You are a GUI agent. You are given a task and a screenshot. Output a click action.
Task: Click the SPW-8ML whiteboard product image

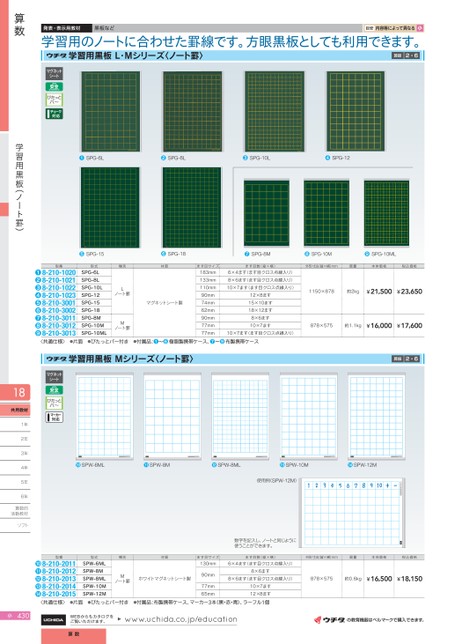pyautogui.click(x=240, y=416)
